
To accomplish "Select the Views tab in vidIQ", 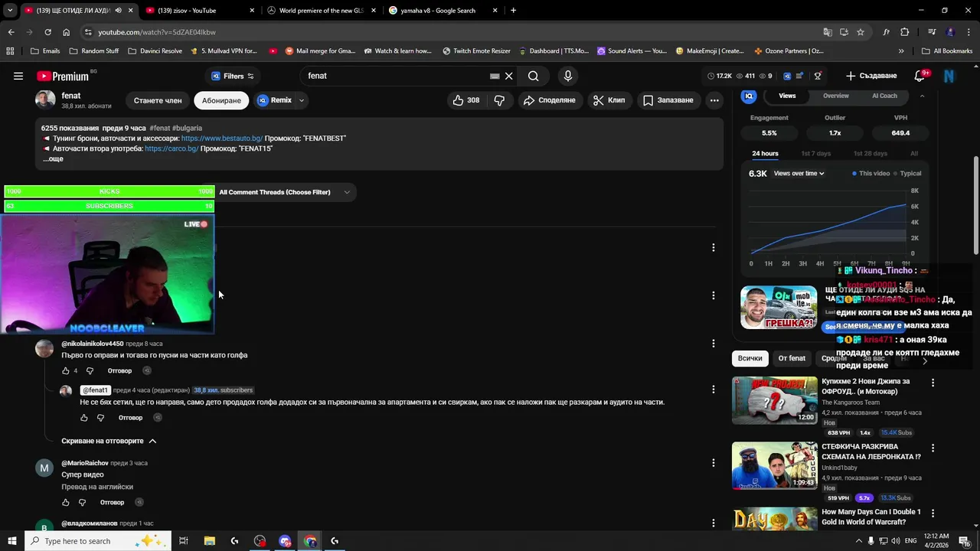I will coord(787,96).
